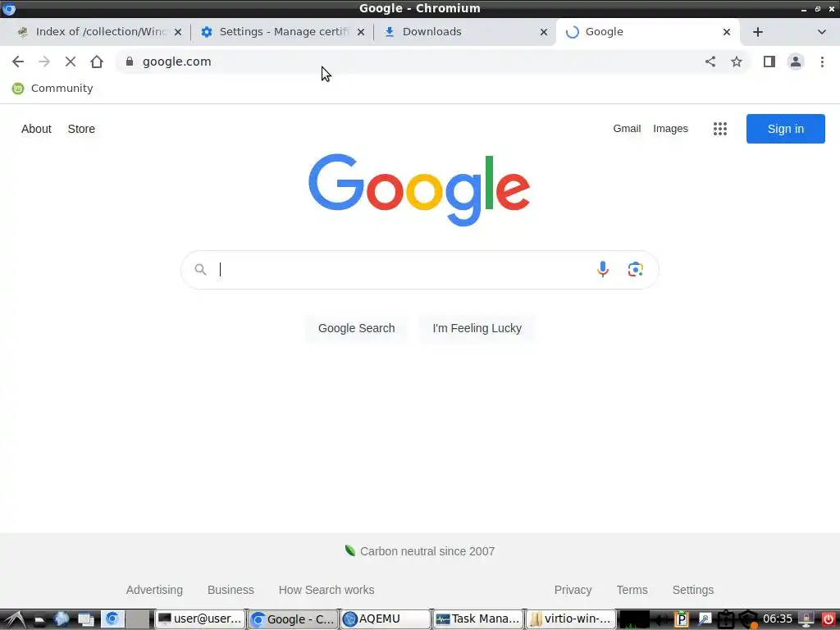Expand the tab search chevron
840x630 pixels.
click(x=822, y=32)
